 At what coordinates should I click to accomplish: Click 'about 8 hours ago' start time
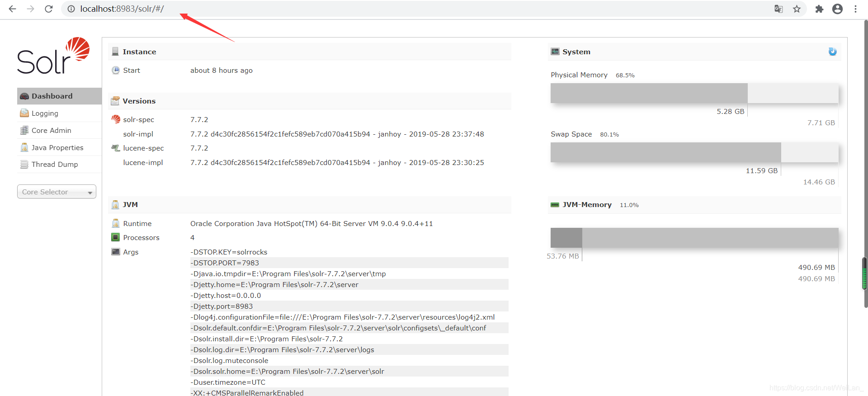point(222,70)
